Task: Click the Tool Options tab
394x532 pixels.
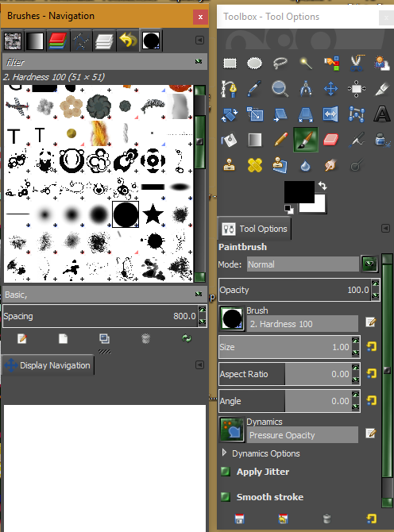Action: (254, 229)
